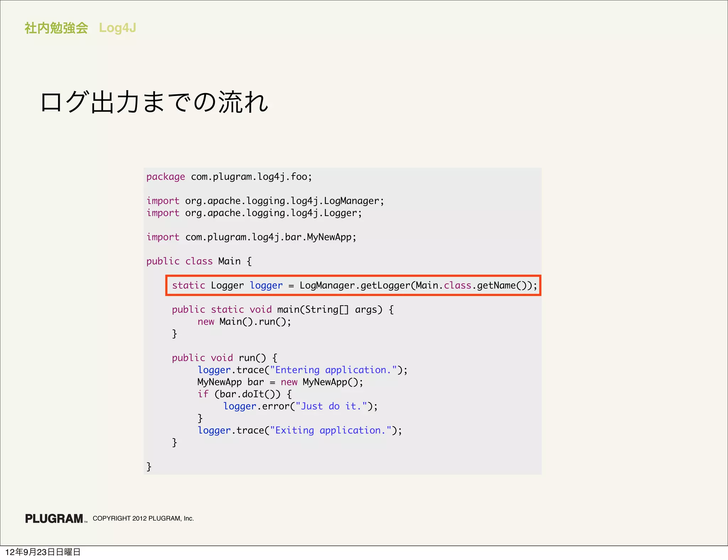Click the package com.plugram.log4j.foo line
Screen dimensions: 728x560
[x=229, y=177]
